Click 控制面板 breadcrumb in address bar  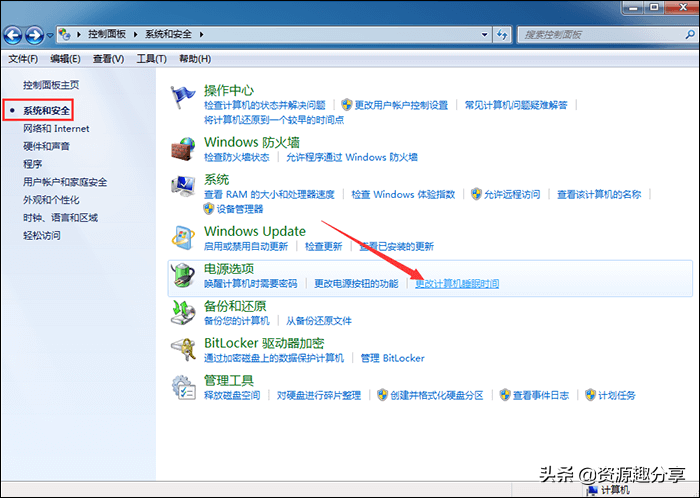pyautogui.click(x=107, y=34)
